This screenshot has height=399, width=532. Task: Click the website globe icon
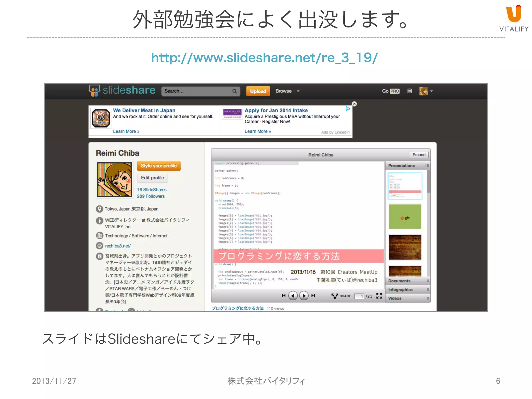tap(99, 246)
